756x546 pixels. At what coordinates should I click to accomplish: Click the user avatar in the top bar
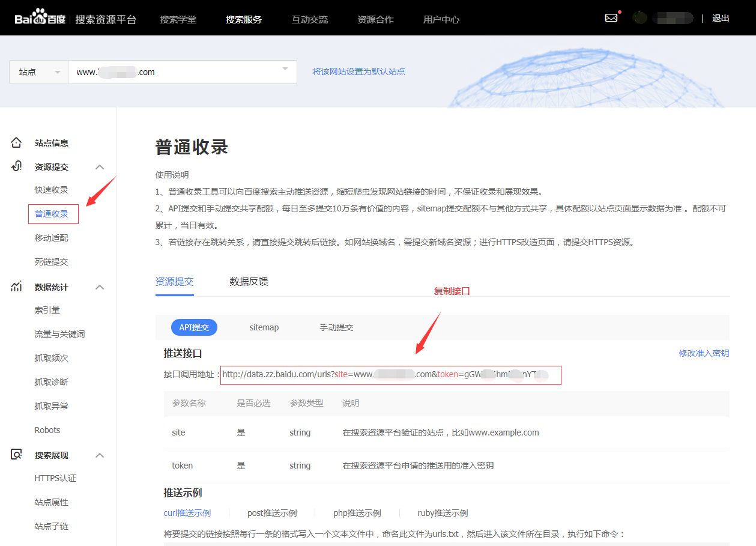[x=640, y=17]
